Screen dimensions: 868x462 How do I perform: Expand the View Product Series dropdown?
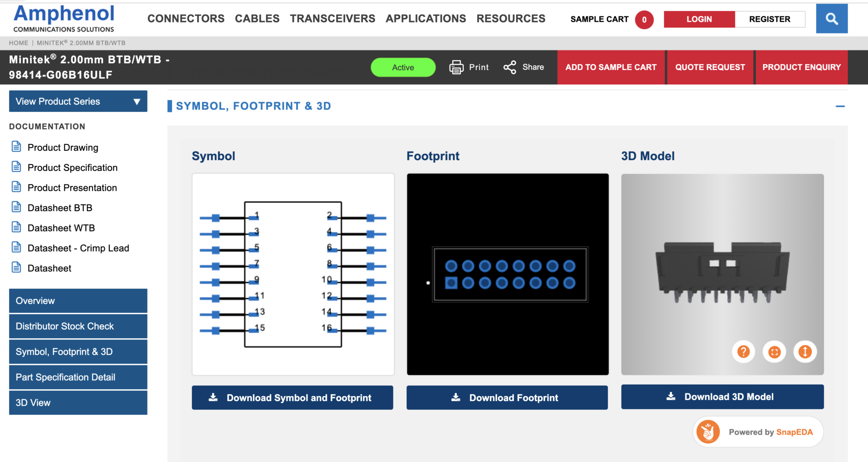(x=78, y=101)
